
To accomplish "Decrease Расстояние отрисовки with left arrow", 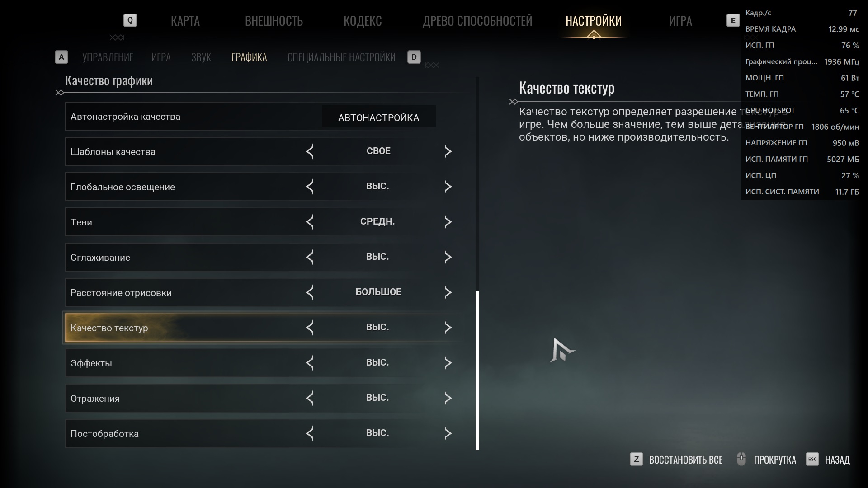I will (310, 292).
